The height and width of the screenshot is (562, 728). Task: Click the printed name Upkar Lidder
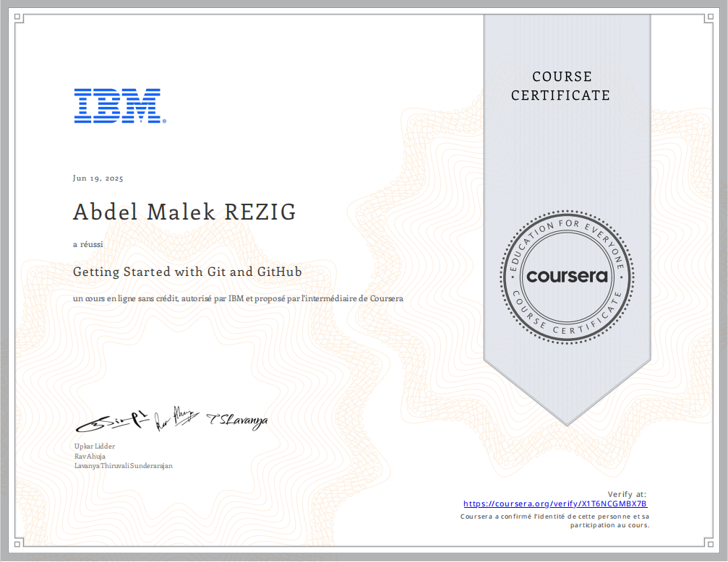click(x=94, y=446)
